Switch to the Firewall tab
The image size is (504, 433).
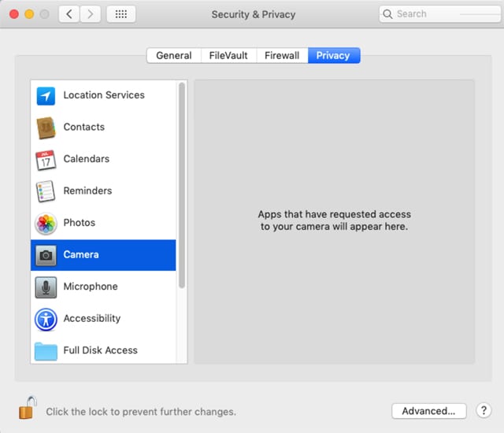point(281,55)
